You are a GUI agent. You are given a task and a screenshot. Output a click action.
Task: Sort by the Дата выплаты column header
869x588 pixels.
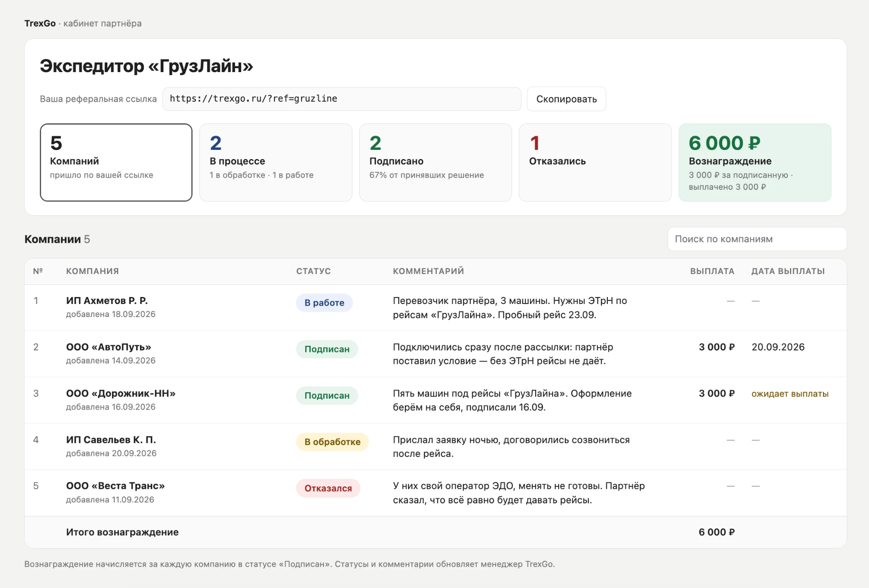click(x=788, y=271)
